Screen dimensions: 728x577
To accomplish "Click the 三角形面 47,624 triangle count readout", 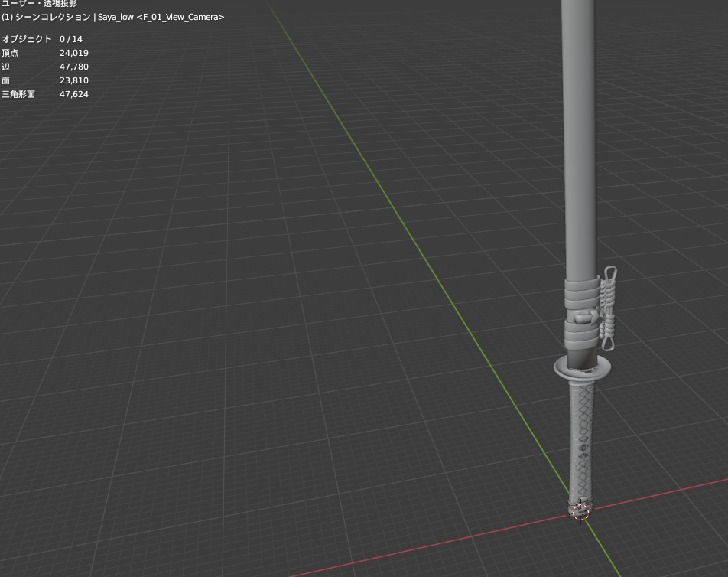I will pyautogui.click(x=46, y=94).
